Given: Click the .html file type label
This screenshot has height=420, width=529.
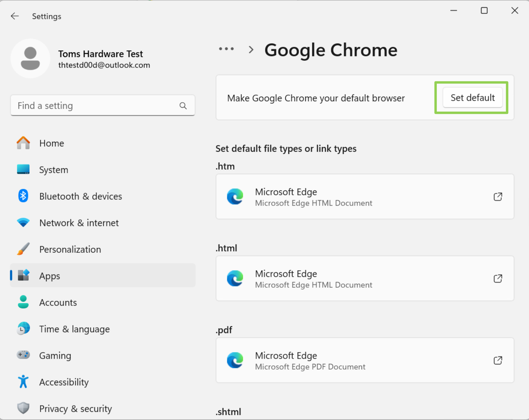Looking at the screenshot, I should 226,248.
